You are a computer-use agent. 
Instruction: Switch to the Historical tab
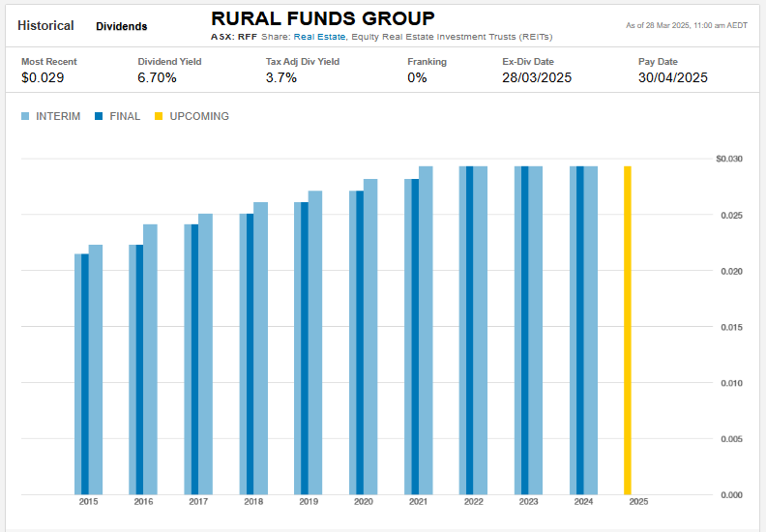click(45, 25)
